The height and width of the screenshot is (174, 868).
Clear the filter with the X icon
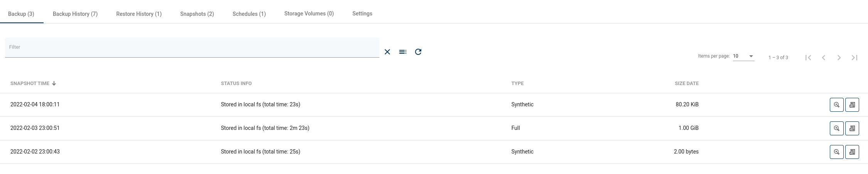pyautogui.click(x=387, y=52)
